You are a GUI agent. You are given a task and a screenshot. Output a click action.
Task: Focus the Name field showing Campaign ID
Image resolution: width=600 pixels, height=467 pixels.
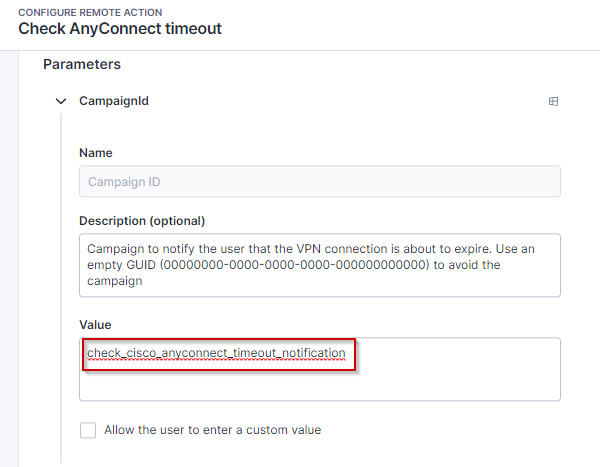coord(320,181)
